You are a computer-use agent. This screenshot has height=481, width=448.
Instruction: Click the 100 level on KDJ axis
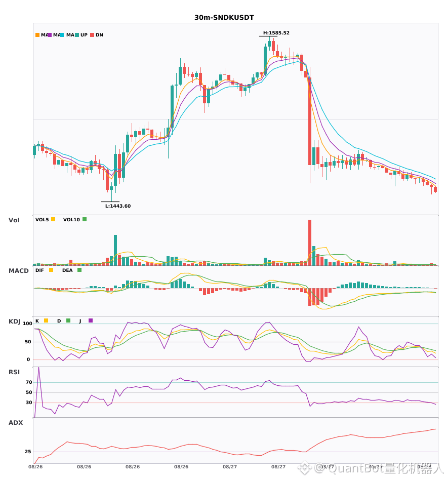(27, 324)
